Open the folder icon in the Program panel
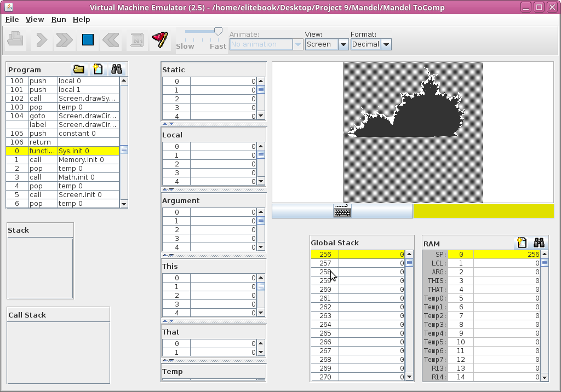The width and height of the screenshot is (561, 392). [x=79, y=70]
